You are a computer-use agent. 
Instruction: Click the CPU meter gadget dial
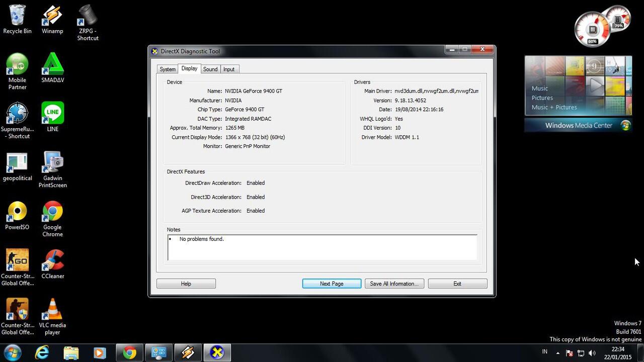point(592,29)
